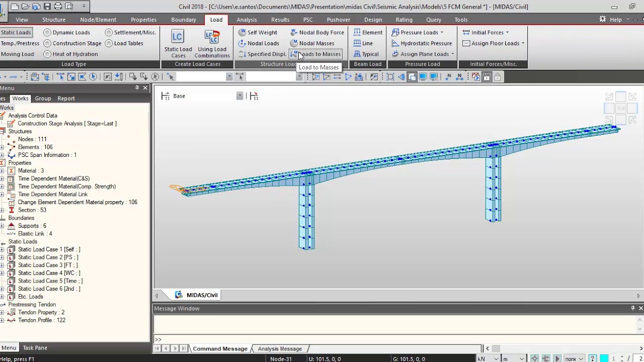Select Nodal Loads in ribbon
This screenshot has width=644, height=362.
(258, 43)
